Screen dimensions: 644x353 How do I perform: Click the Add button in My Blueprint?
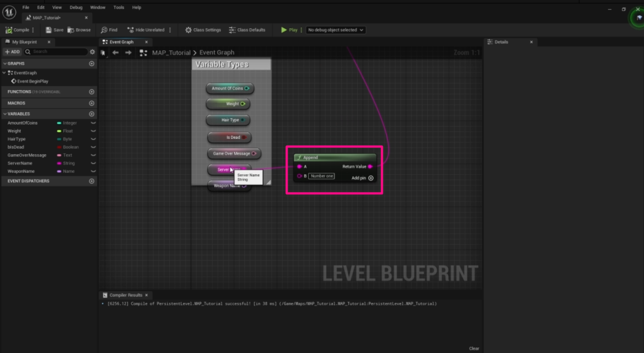pyautogui.click(x=12, y=52)
